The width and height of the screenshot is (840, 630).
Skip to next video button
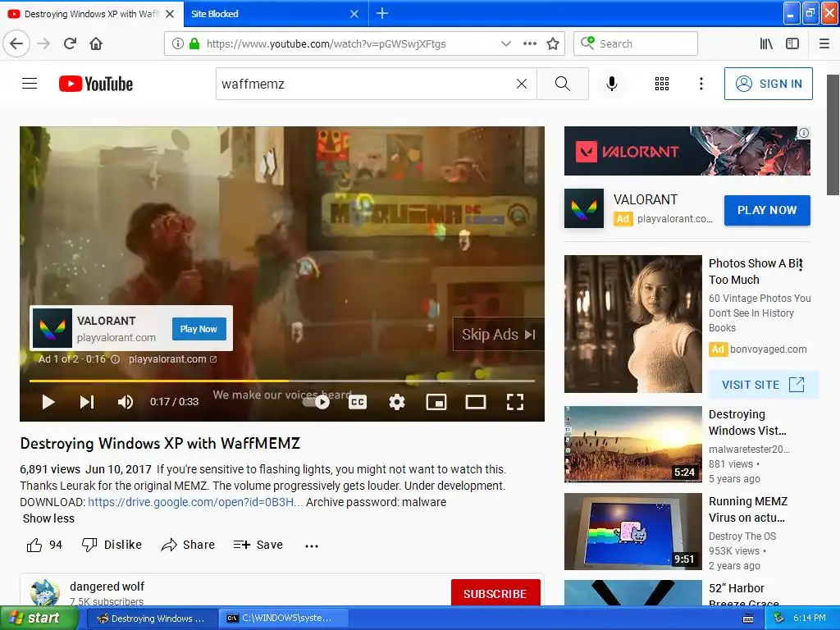pos(87,402)
